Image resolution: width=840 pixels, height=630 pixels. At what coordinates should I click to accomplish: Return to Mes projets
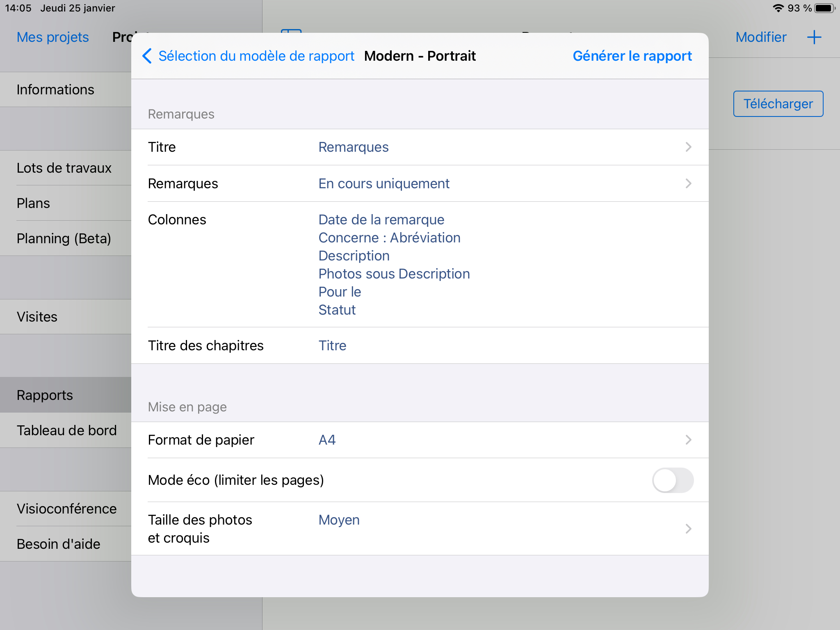(x=52, y=37)
